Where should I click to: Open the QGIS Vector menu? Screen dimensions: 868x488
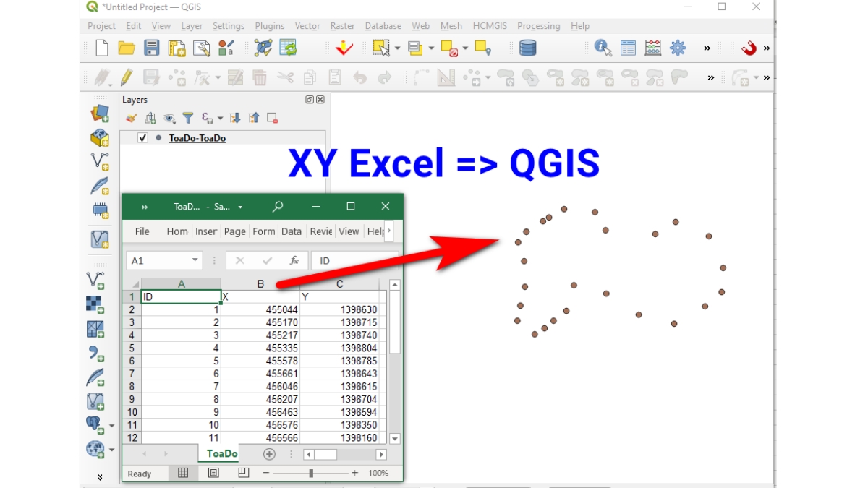coord(307,25)
